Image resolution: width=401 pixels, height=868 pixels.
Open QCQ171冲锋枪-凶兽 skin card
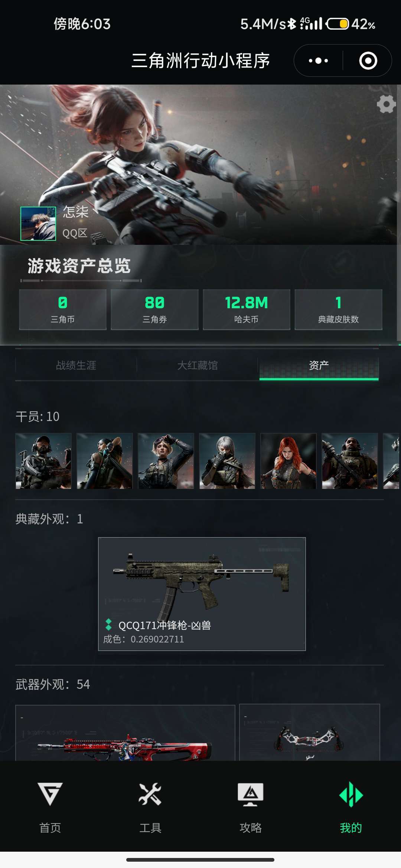pos(202,594)
